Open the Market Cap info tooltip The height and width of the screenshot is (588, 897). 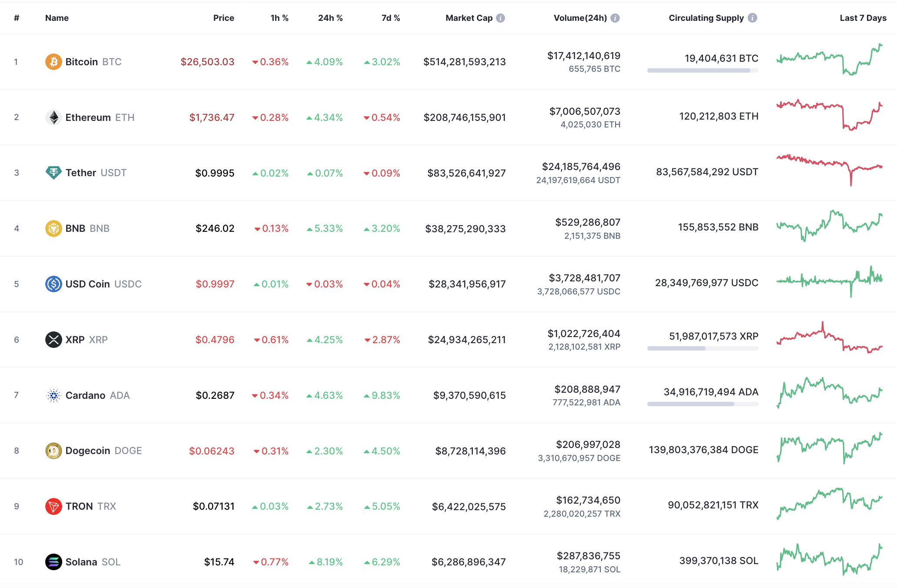pos(501,18)
